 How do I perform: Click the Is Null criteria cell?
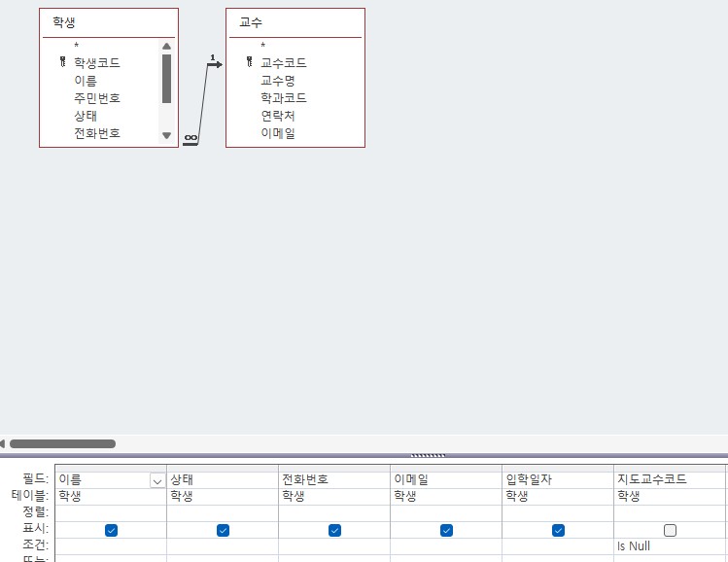pyautogui.click(x=670, y=546)
